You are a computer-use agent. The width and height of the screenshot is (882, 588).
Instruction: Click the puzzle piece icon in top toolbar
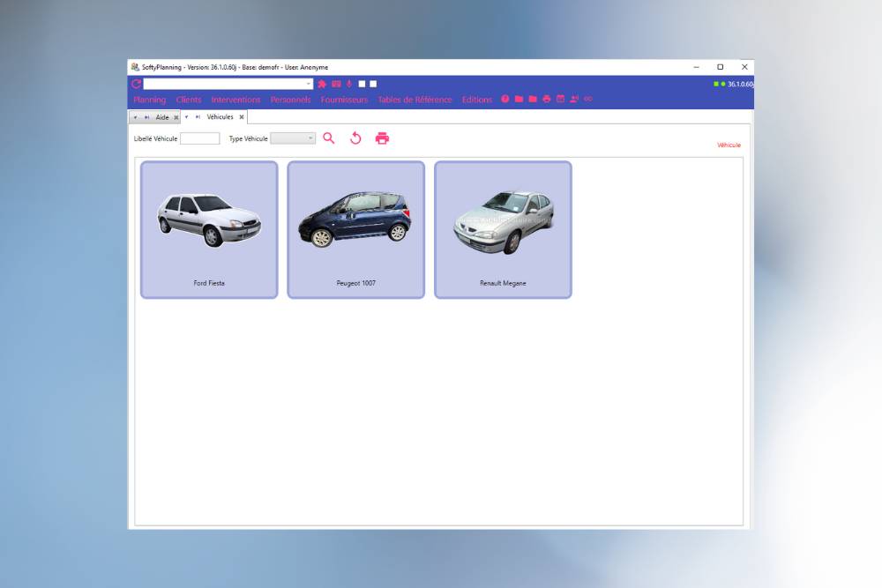click(x=322, y=84)
